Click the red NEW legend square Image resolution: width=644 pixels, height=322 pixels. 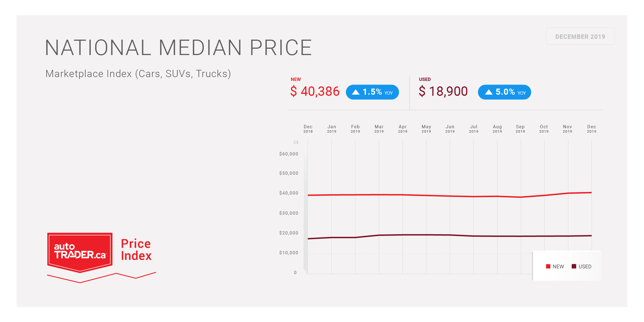(x=548, y=266)
